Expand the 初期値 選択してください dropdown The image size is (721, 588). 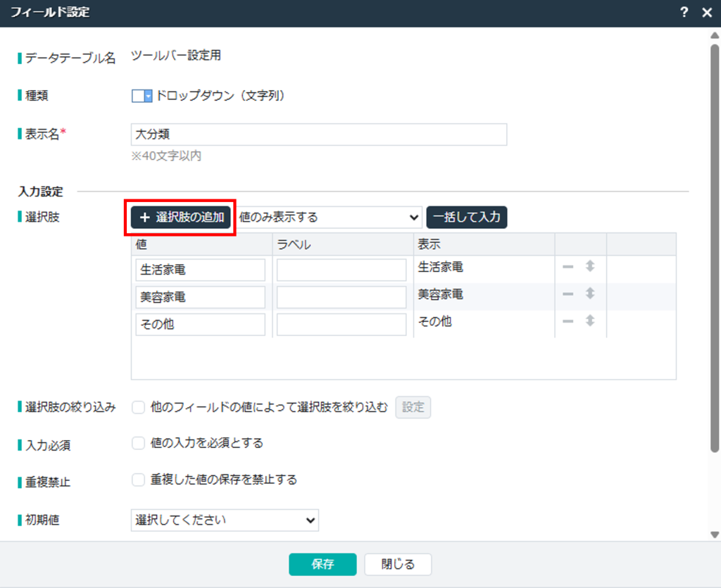(225, 520)
